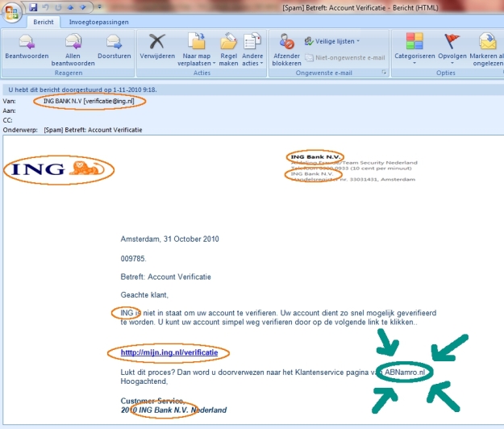
Task: Open the Naar map verplaatsen dropdown
Action: (197, 50)
